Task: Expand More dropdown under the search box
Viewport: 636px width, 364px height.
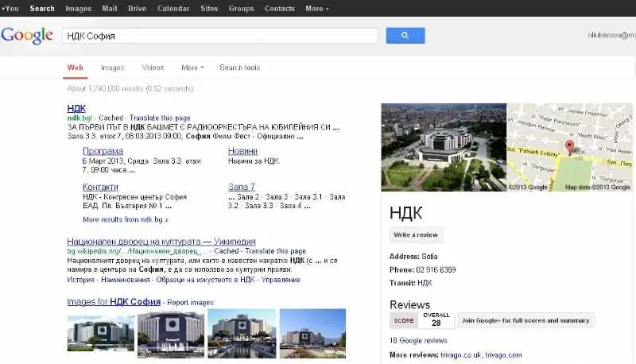Action: (x=192, y=68)
